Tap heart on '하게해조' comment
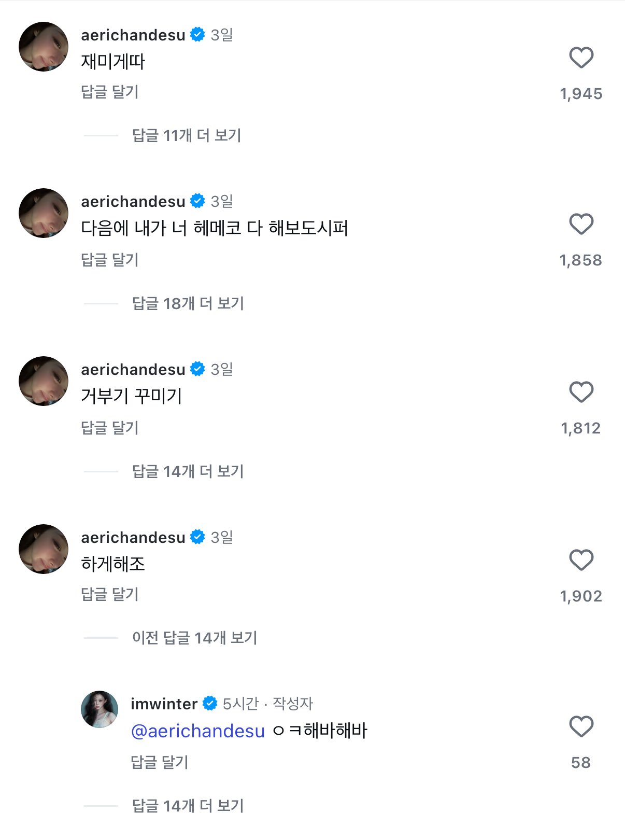This screenshot has height=840, width=625. [x=581, y=560]
